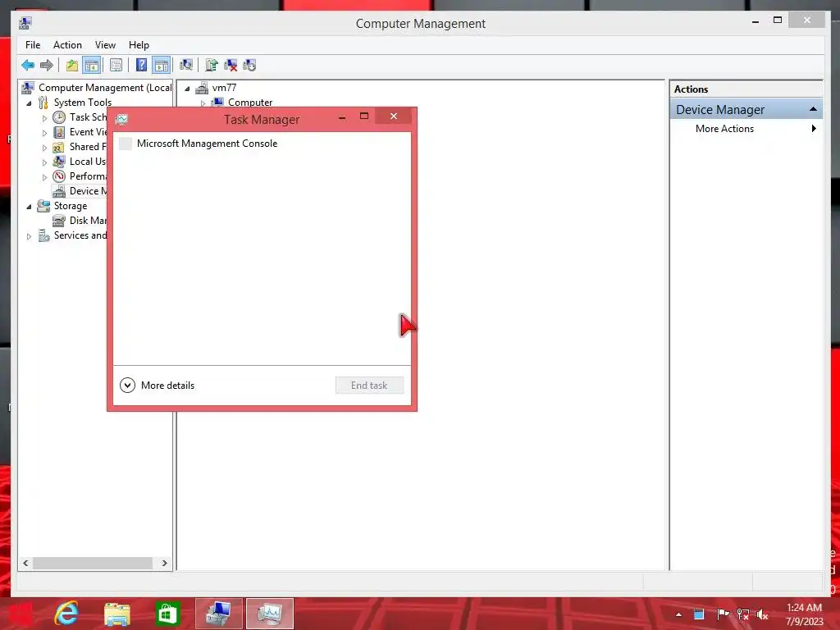Open File Explorer from taskbar
Image resolution: width=840 pixels, height=630 pixels.
click(x=116, y=614)
